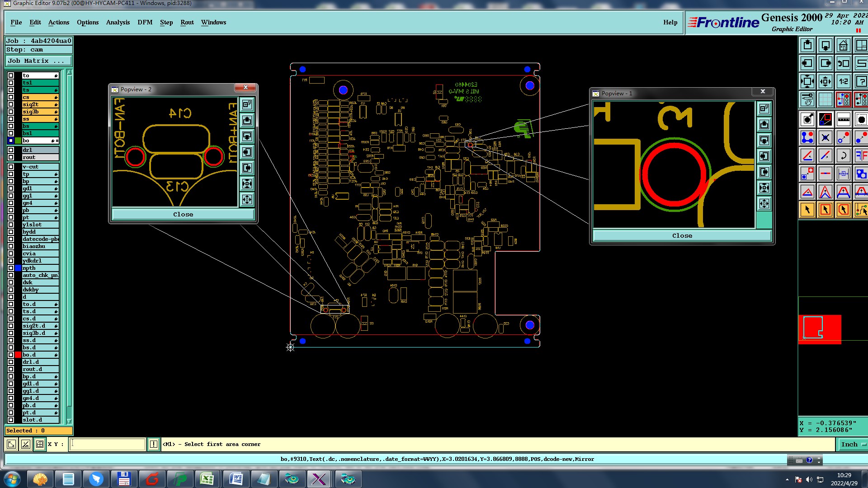868x488 pixels.
Task: Click the up arrow of the layer list scrollbar
Action: pyautogui.click(x=69, y=72)
